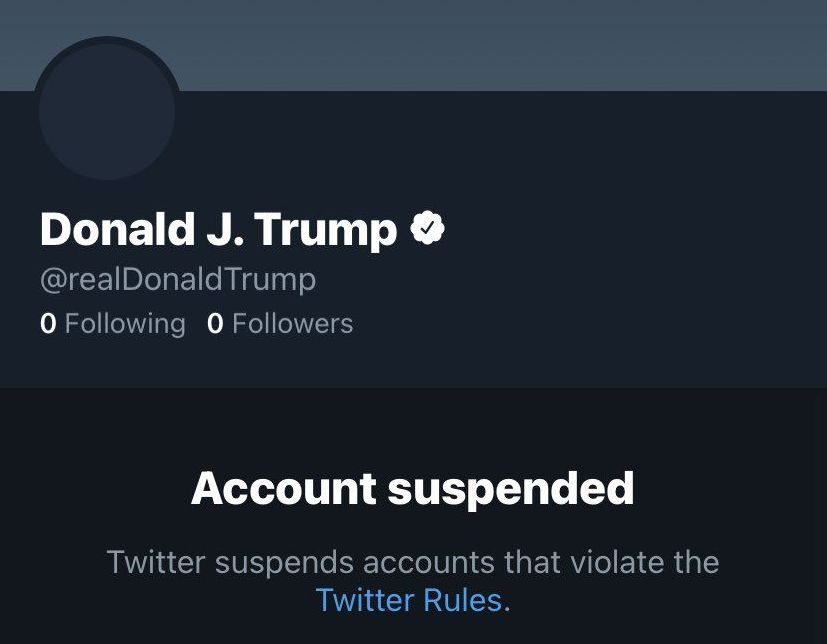View the 0 Followers list
The height and width of the screenshot is (644, 827).
280,324
